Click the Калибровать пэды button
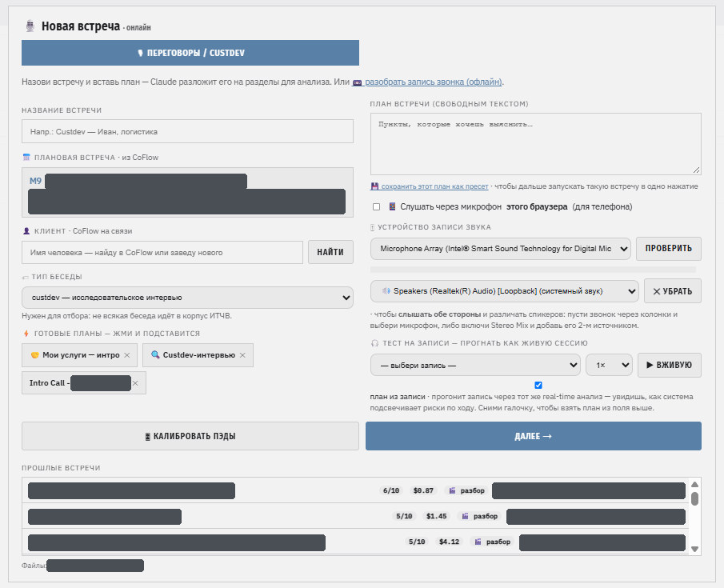The height and width of the screenshot is (588, 724). (190, 436)
